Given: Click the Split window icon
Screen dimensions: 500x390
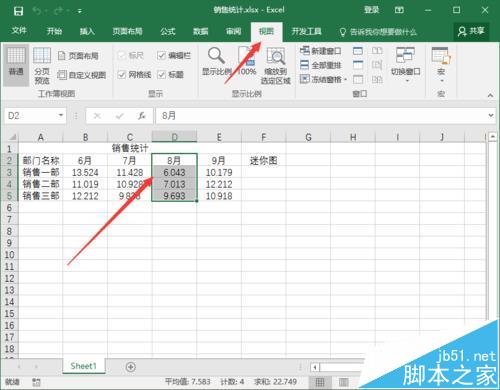Looking at the screenshot, I should (x=358, y=51).
